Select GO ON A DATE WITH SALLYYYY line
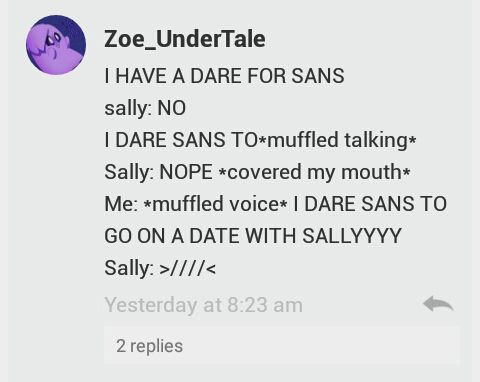480x382 pixels. point(253,236)
